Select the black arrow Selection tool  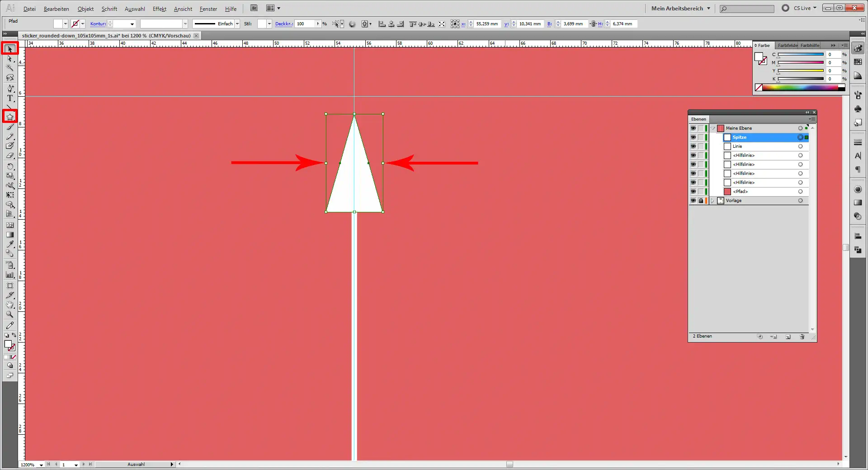[x=10, y=48]
